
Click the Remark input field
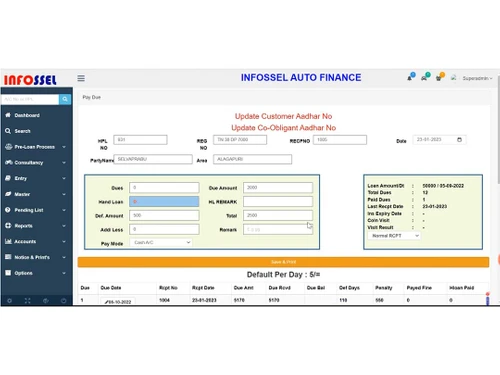(x=278, y=229)
